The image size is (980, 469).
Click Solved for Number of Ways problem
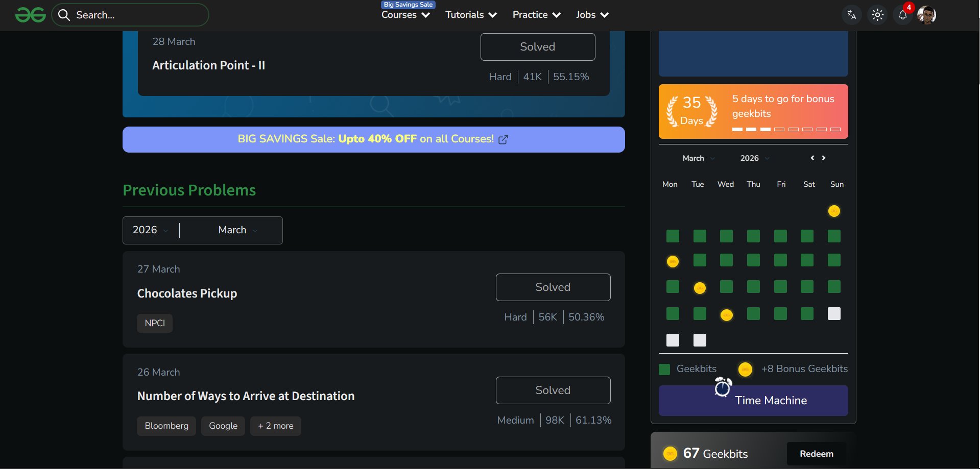point(553,390)
